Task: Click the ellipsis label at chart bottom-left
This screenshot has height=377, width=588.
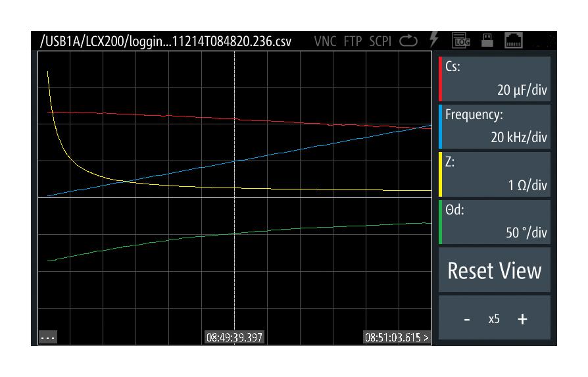Action: click(48, 338)
